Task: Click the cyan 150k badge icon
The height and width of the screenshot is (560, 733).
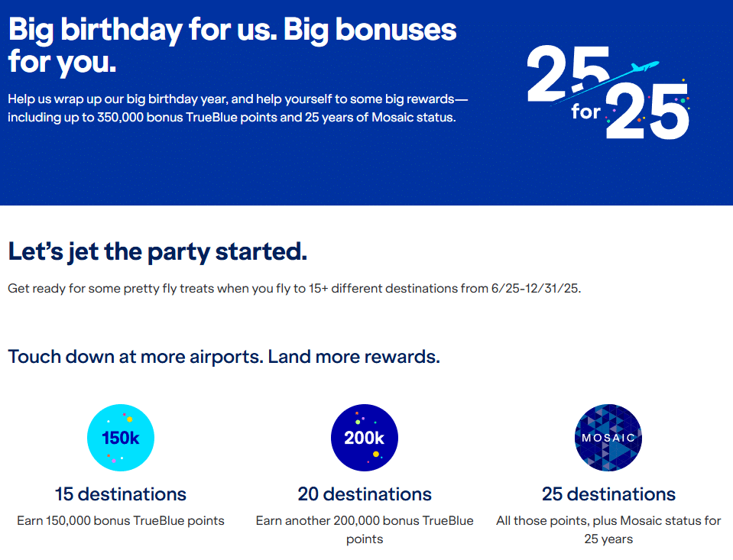Action: coord(121,438)
